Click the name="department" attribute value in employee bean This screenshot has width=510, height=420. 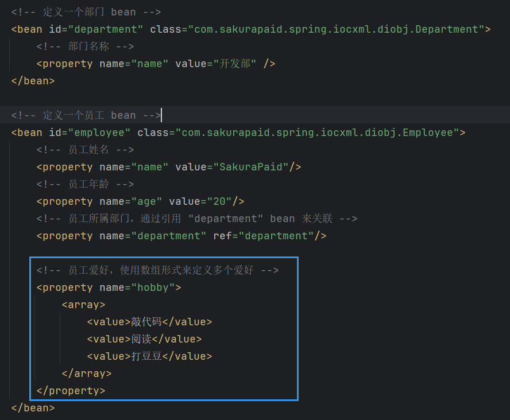pos(169,236)
